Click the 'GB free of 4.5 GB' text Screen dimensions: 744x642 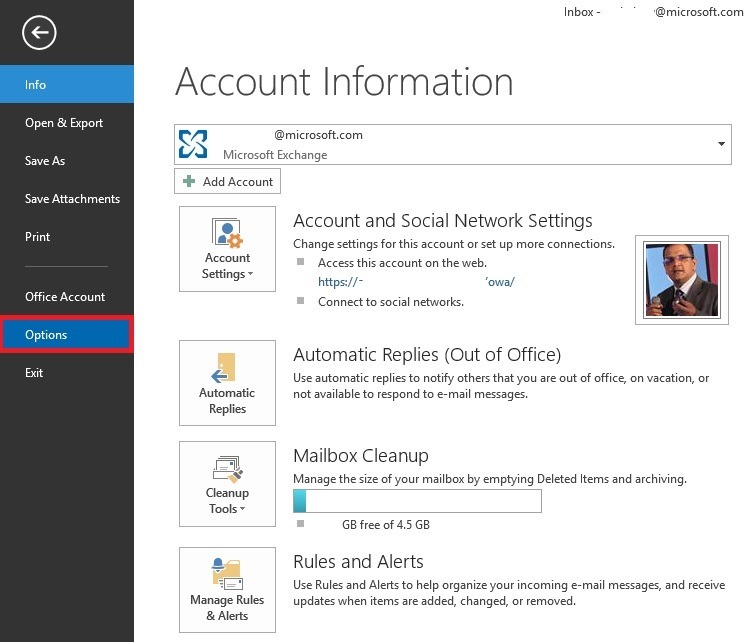(x=386, y=525)
